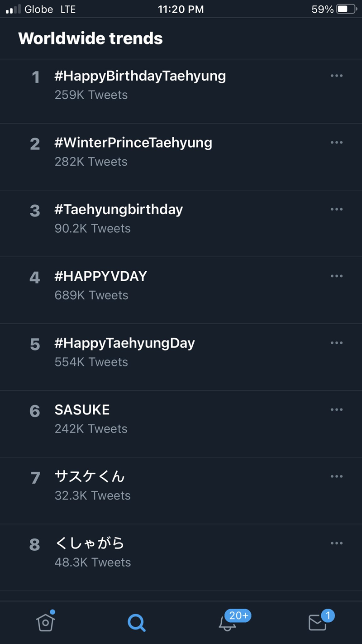Open the Home tab icon

45,623
